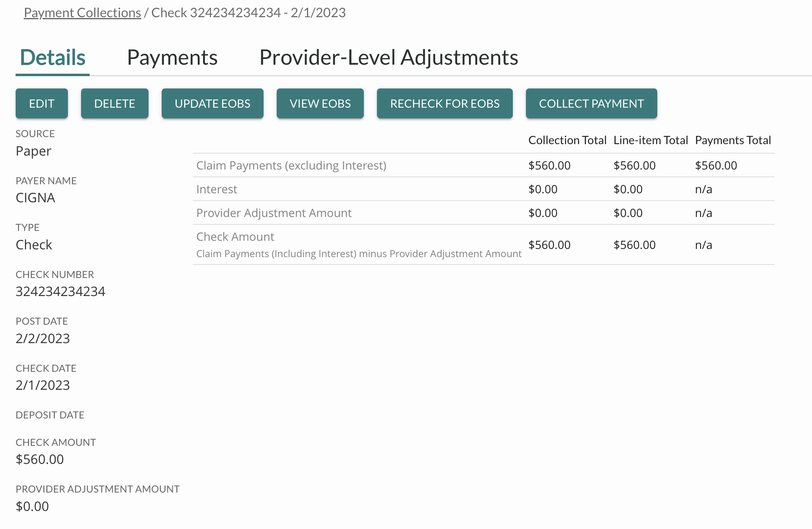The width and height of the screenshot is (812, 529).
Task: Click the check number 324234234234 value
Action: coord(61,292)
